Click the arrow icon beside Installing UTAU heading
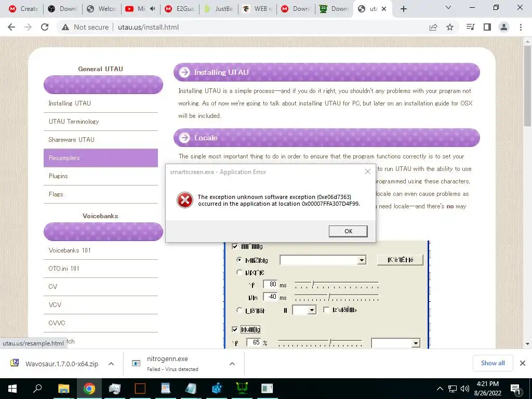 (184, 72)
